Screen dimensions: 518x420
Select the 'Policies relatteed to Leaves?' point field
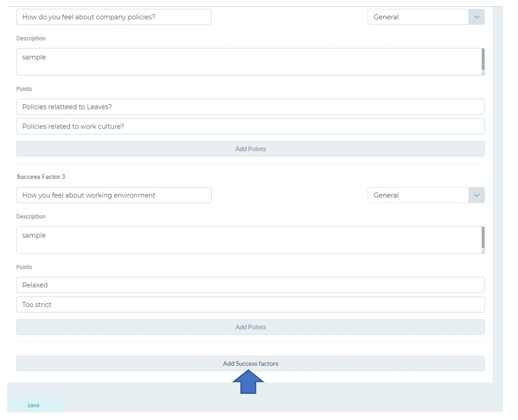tap(250, 106)
